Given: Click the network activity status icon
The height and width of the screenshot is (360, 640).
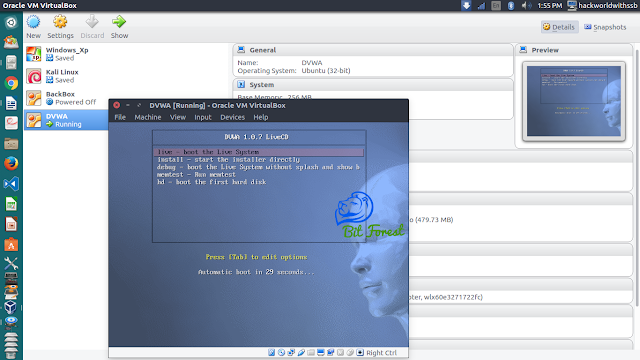Looking at the screenshot, I should click(x=291, y=352).
